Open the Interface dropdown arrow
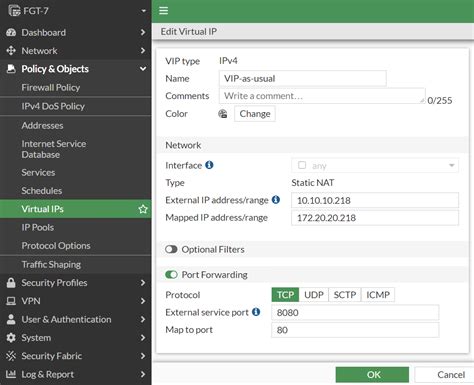474x385 pixels. tap(452, 165)
